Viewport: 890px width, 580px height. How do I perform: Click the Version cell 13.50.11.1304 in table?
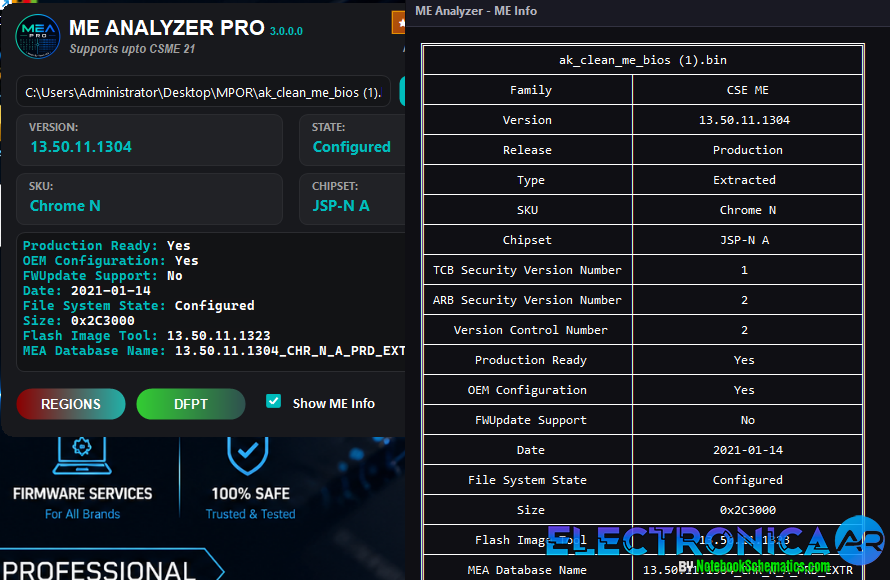tap(747, 120)
